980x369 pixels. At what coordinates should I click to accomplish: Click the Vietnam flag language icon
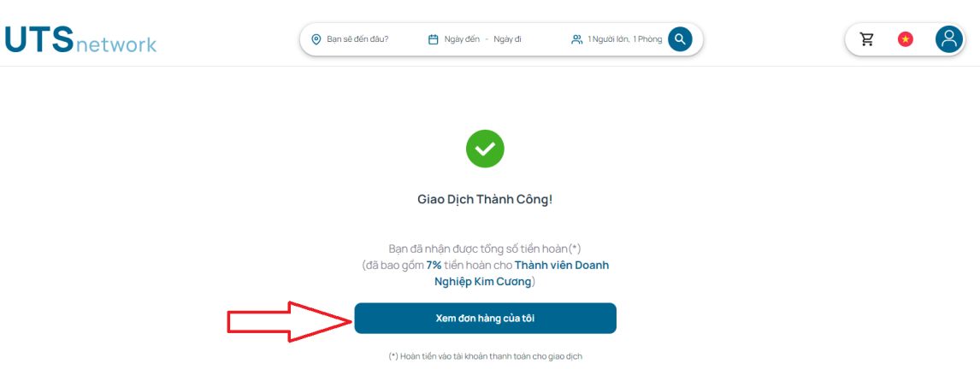905,39
